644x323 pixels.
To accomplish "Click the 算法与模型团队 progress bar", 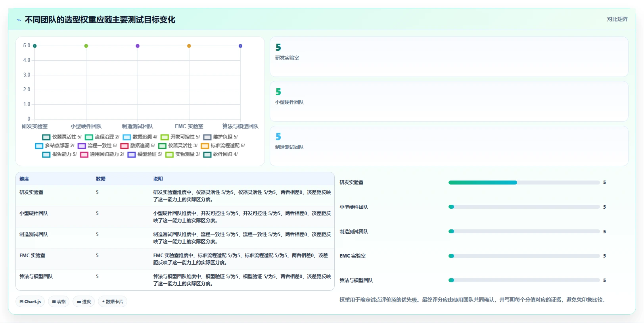I will (524, 280).
